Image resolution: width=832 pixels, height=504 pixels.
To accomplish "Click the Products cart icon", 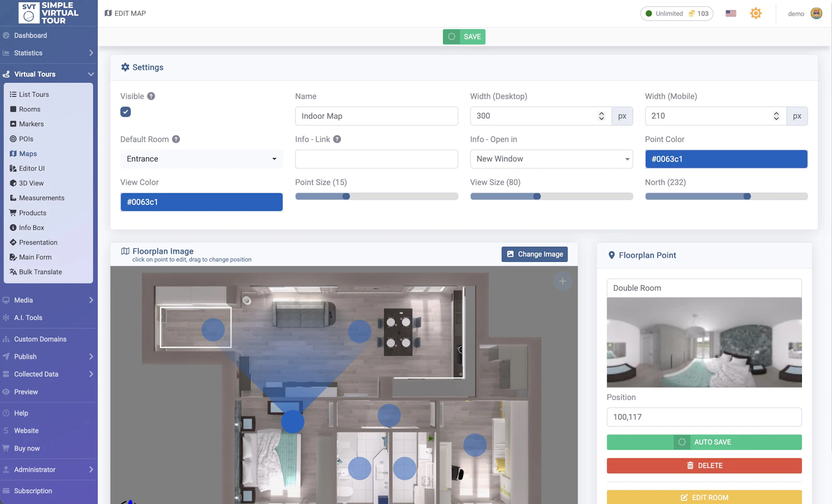I will tap(13, 213).
